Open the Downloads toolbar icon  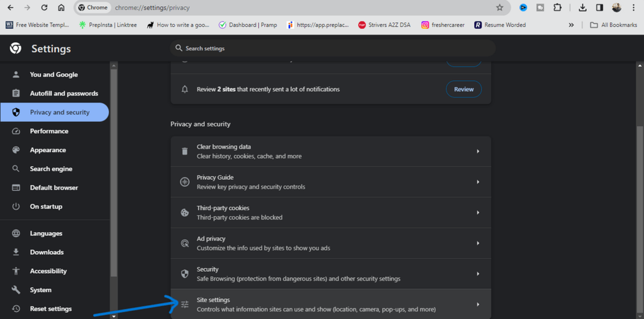point(582,8)
